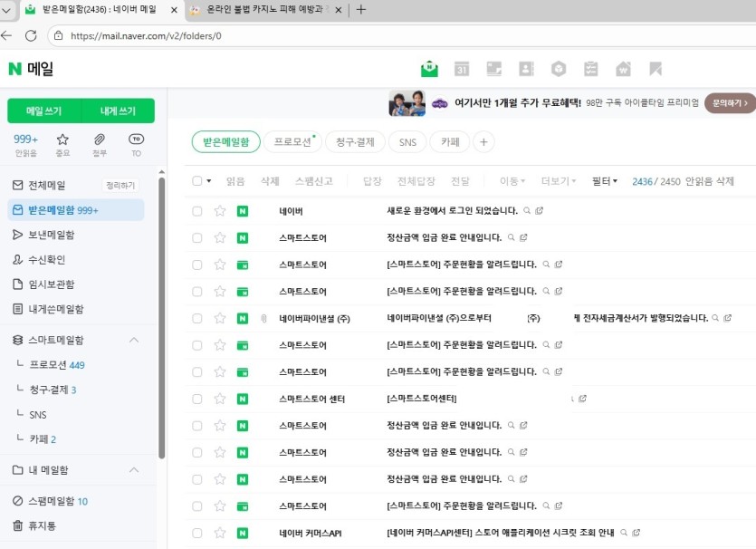Open the Calendar icon in top bar
The height and width of the screenshot is (549, 756).
[462, 69]
